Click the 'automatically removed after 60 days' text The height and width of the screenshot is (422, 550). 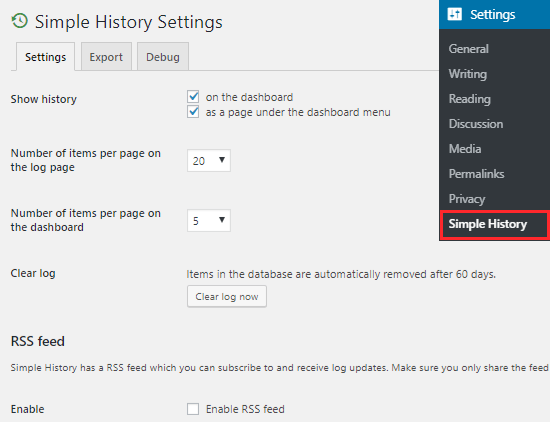click(405, 274)
